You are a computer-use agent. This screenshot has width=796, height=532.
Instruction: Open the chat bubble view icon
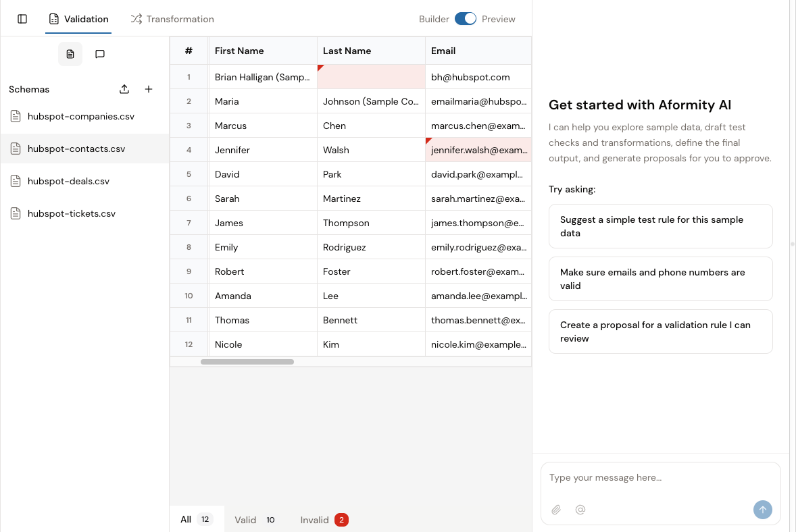[100, 54]
